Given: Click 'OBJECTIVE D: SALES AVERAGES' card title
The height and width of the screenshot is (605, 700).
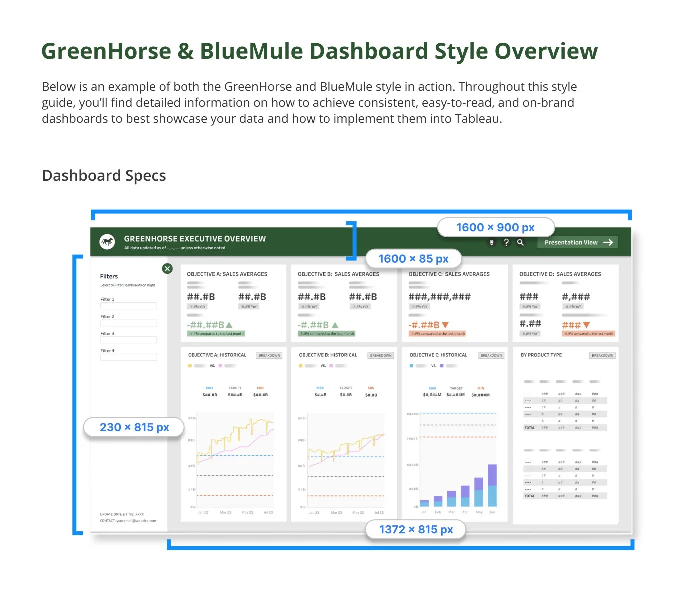Looking at the screenshot, I should pyautogui.click(x=560, y=274).
